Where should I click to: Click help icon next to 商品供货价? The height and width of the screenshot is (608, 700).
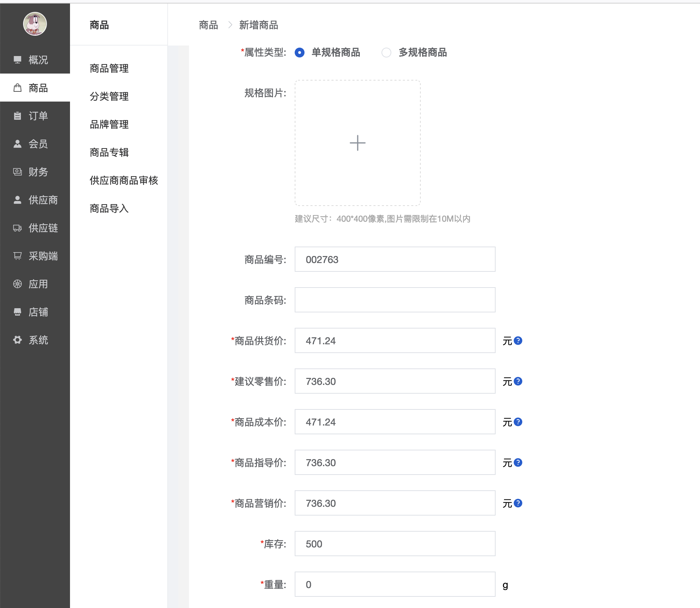[x=518, y=340]
